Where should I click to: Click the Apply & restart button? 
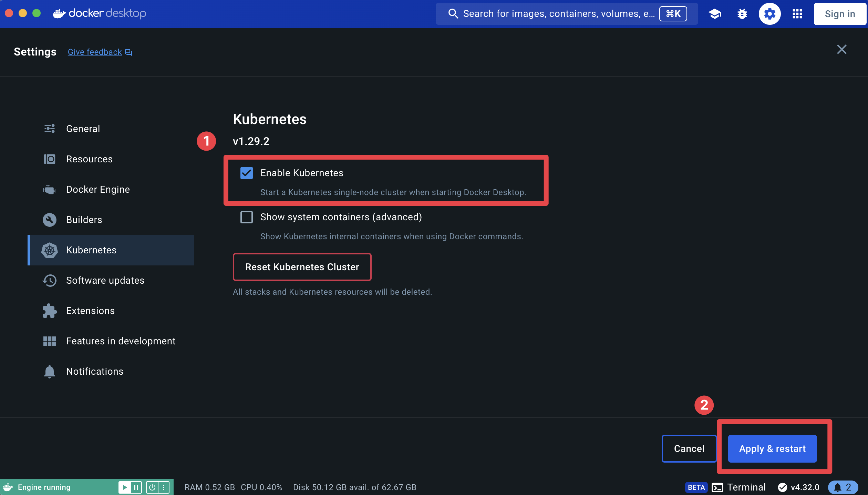[772, 448]
